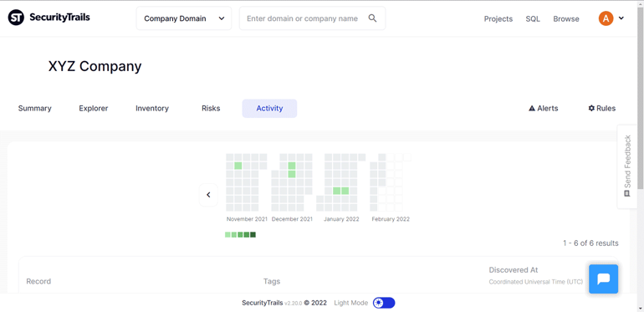Click the '1 - 6 of 6 results' text

[590, 243]
